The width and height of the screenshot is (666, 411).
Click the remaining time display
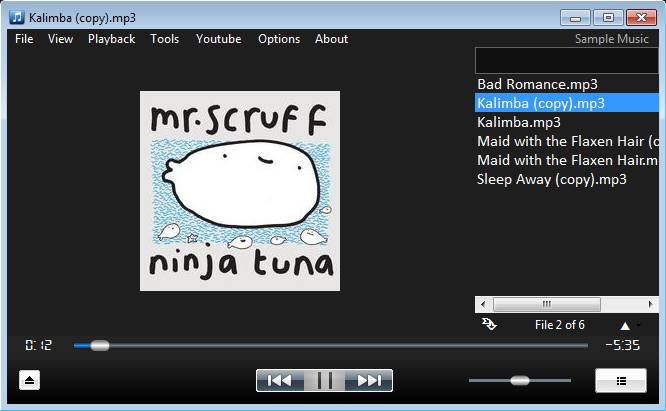(x=622, y=345)
